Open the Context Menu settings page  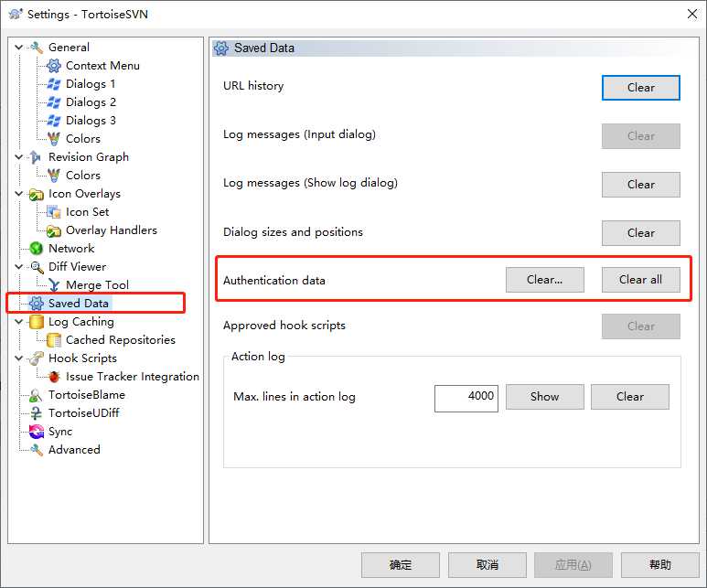[x=102, y=66]
